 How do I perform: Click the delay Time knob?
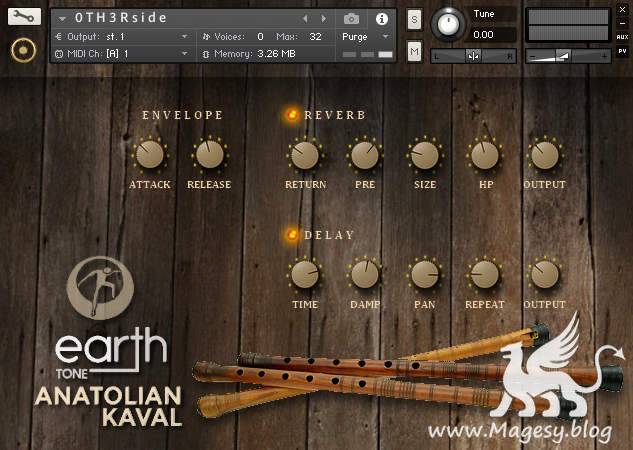(x=305, y=275)
